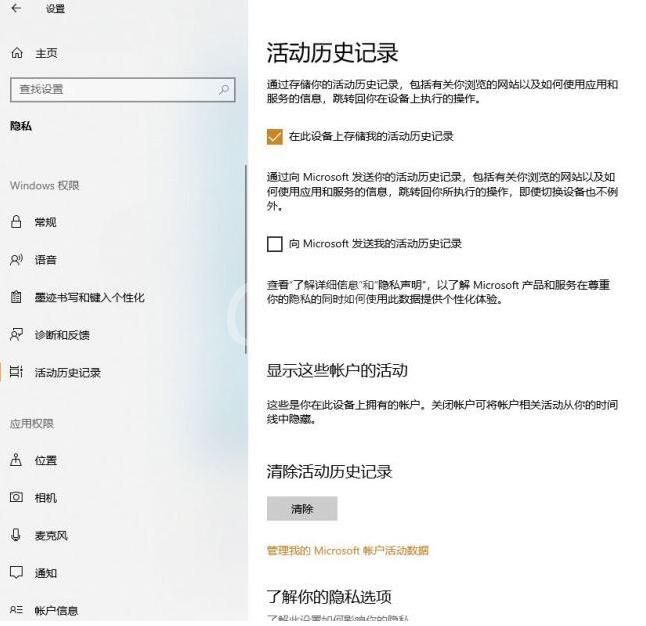Click the 位置 location icon
This screenshot has width=646, height=626.
coord(16,460)
